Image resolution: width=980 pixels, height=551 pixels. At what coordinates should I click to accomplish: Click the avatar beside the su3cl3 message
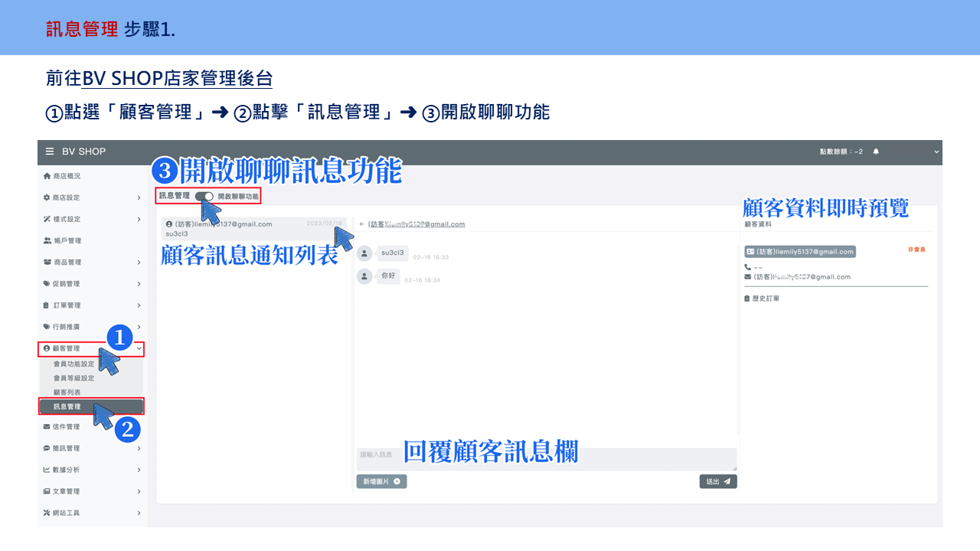click(364, 253)
